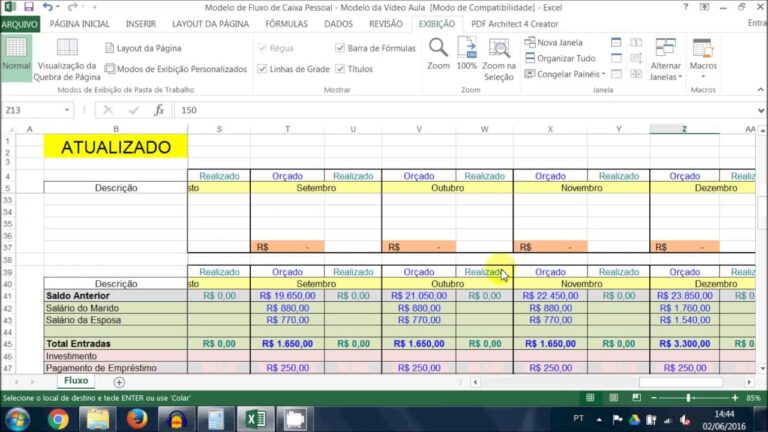Click the Save icon in quick access toolbar
Image resolution: width=768 pixels, height=432 pixels.
click(29, 7)
